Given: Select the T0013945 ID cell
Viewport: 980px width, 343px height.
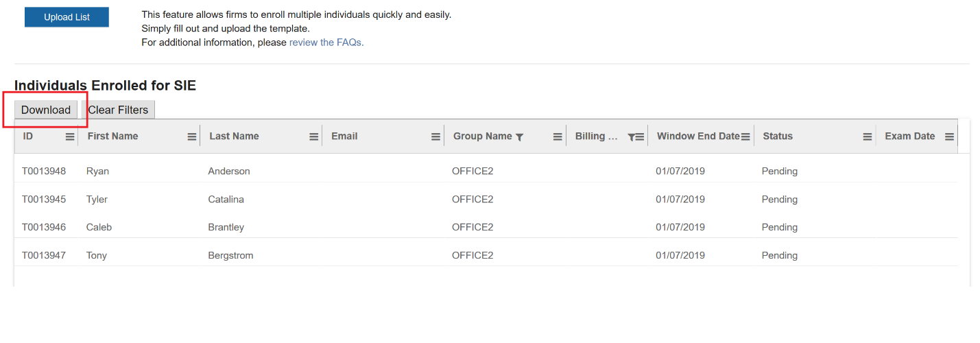Looking at the screenshot, I should [x=44, y=200].
